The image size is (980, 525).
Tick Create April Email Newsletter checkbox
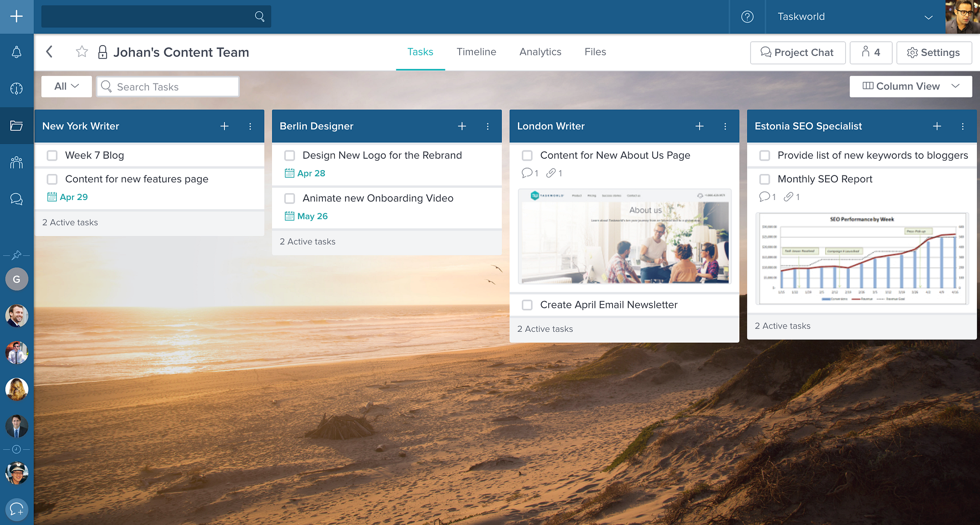(527, 305)
